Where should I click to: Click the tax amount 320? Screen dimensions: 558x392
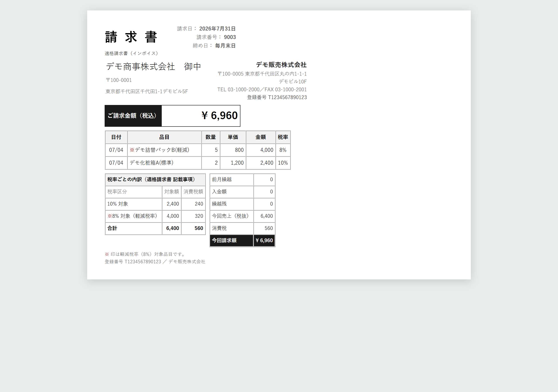pyautogui.click(x=193, y=216)
